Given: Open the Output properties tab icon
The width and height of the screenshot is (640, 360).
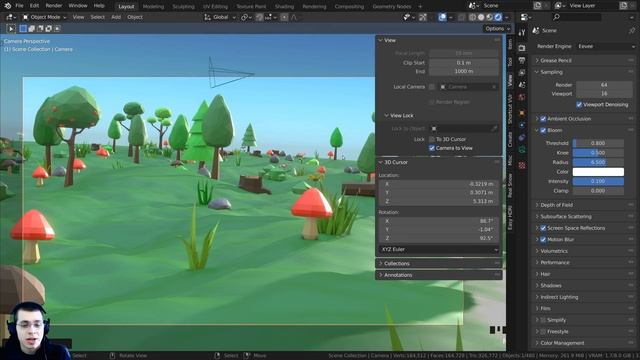Looking at the screenshot, I should point(522,60).
